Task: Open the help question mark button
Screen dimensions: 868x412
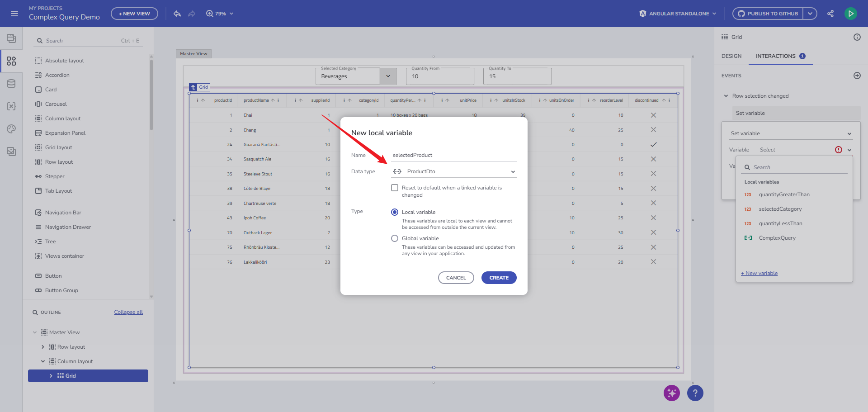Action: pos(695,393)
